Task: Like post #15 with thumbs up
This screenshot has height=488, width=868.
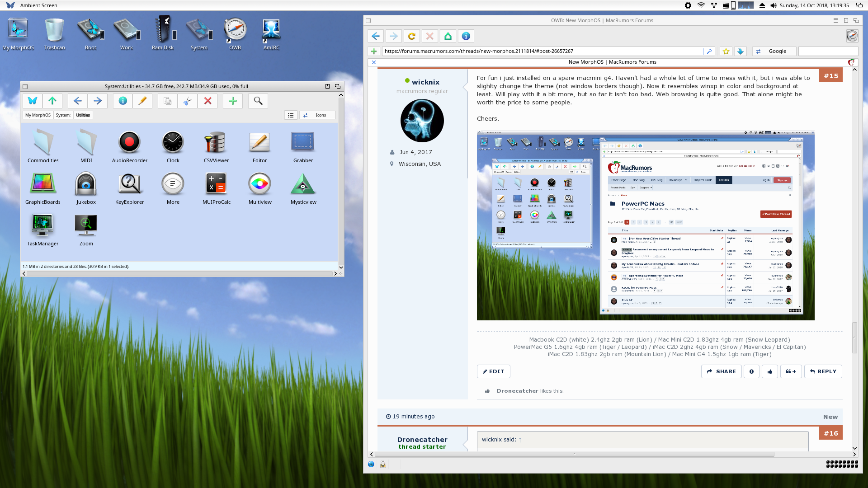Action: [x=770, y=371]
